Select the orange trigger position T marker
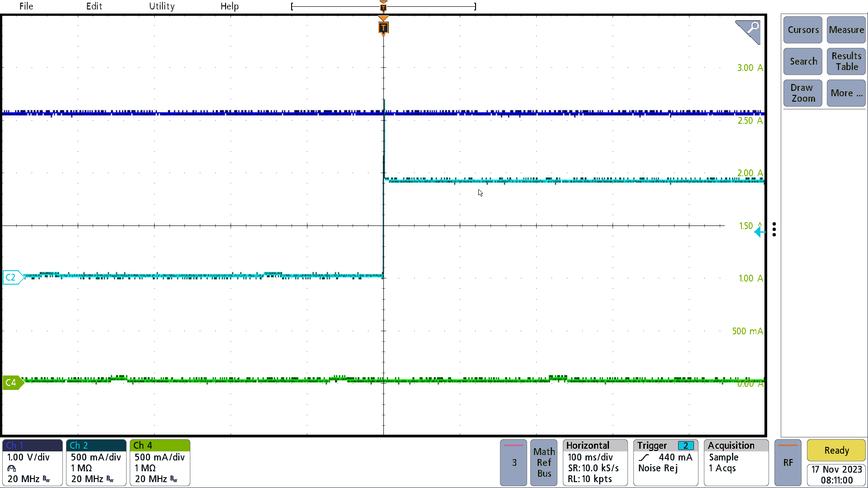 (383, 28)
